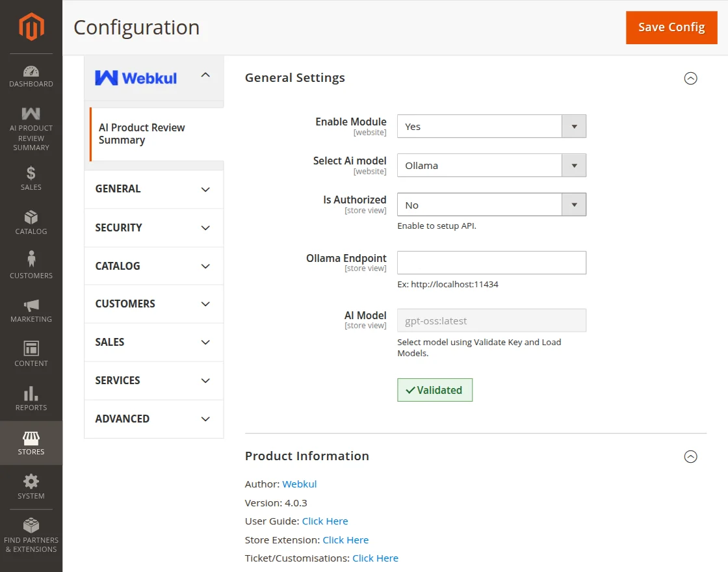728x572 pixels.
Task: Expand the CATALOG configuration section
Action: coord(153,266)
